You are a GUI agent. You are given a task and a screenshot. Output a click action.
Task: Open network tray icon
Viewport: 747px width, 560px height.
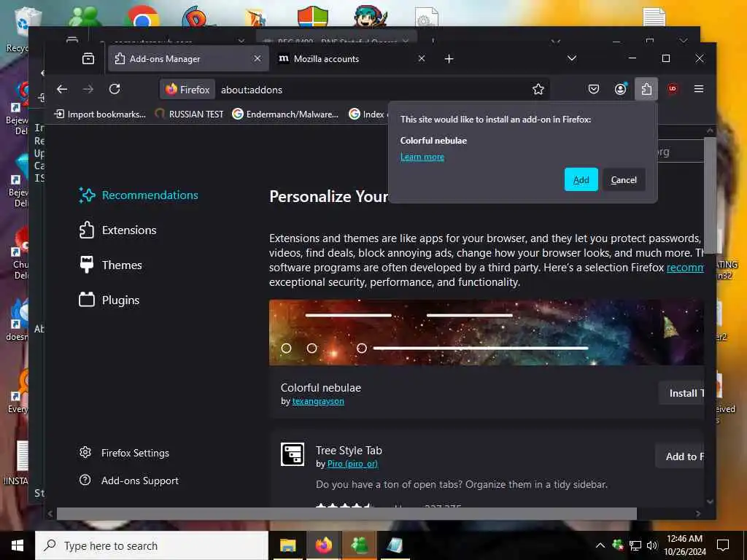click(635, 545)
